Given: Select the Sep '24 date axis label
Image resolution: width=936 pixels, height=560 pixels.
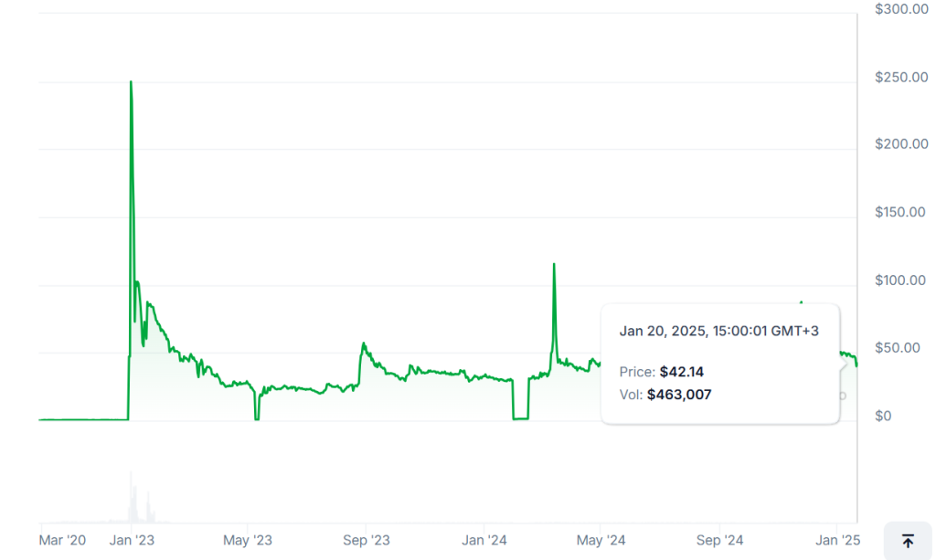Looking at the screenshot, I should coord(720,540).
